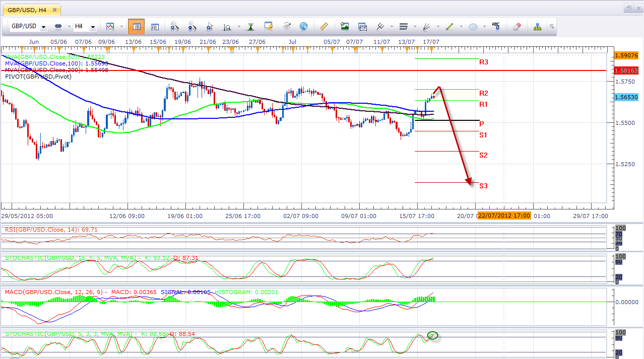
Task: Click the orange 22/07/2012 17:00 date marker
Action: click(x=504, y=216)
